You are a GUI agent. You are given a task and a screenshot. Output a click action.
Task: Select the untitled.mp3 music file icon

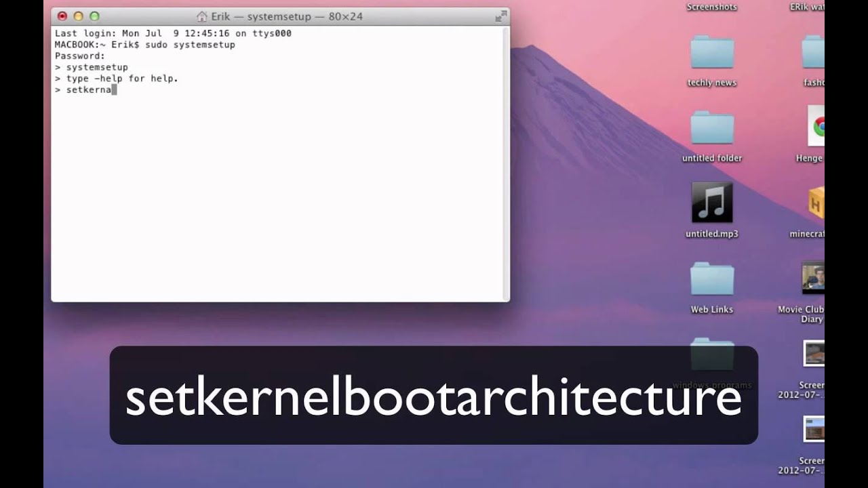(712, 202)
